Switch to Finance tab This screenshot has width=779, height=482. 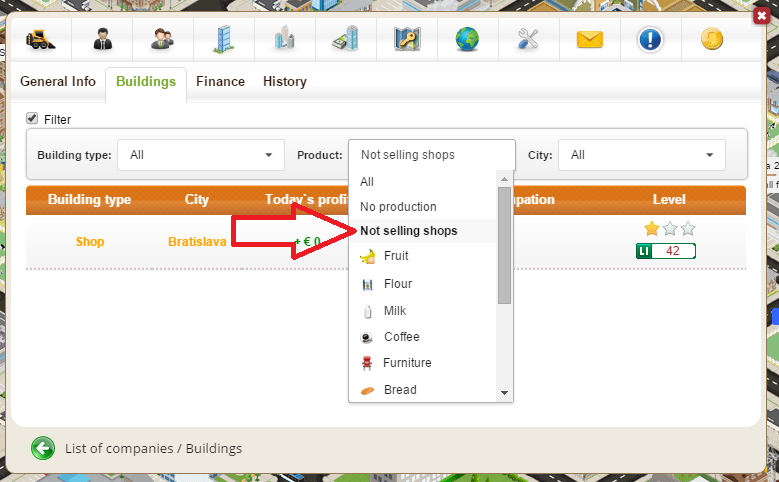[x=221, y=81]
